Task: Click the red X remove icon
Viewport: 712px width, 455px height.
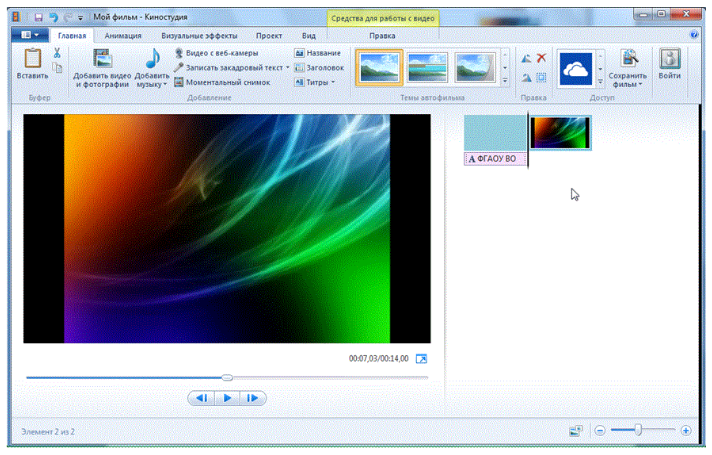Action: [541, 58]
